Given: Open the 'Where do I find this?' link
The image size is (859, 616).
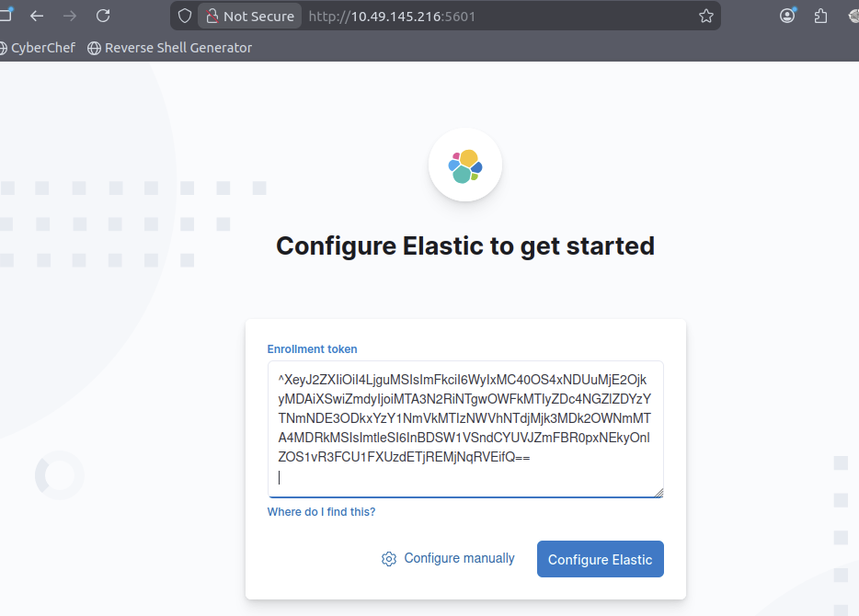Looking at the screenshot, I should 321,511.
